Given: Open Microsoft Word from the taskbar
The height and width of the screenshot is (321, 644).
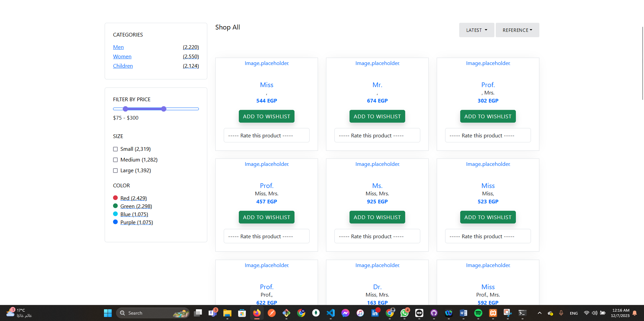Looking at the screenshot, I should [x=463, y=313].
